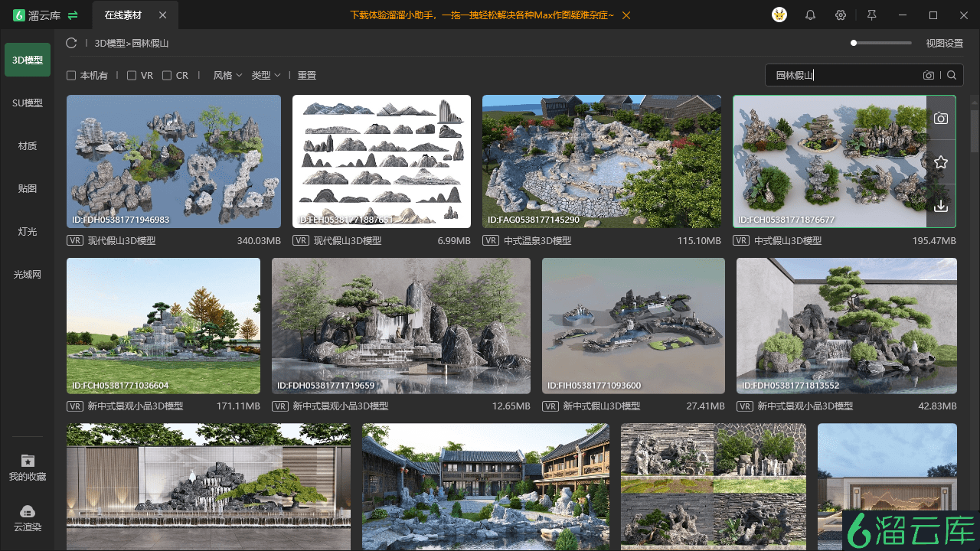Screen dimensions: 980x551
Task: Open the user avatar menu
Action: (779, 15)
